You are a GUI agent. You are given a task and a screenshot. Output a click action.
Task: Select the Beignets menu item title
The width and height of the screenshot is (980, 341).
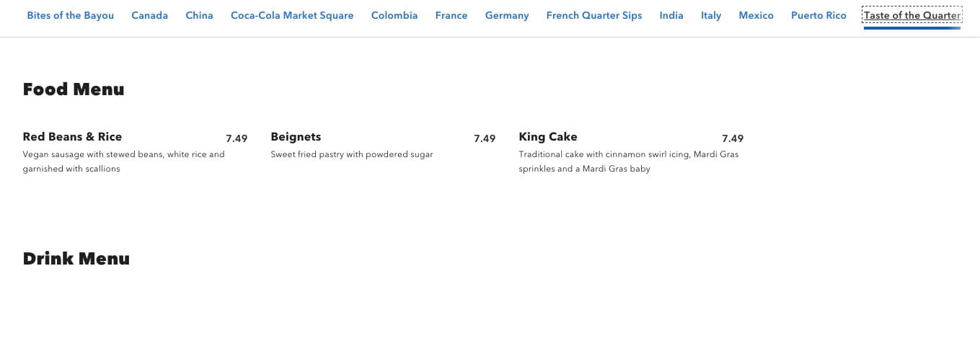(x=296, y=137)
